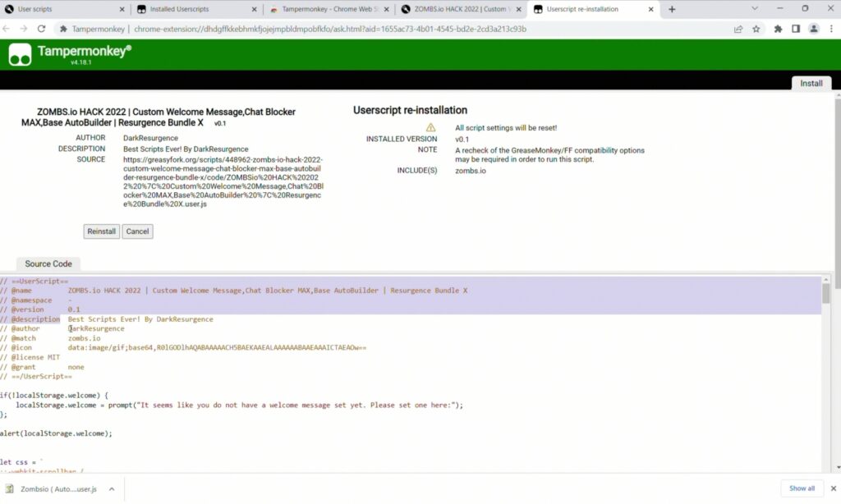
Task: Open the Chrome profile avatar menu
Action: pos(814,29)
